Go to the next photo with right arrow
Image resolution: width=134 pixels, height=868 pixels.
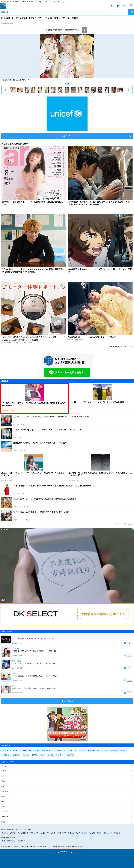(x=129, y=90)
